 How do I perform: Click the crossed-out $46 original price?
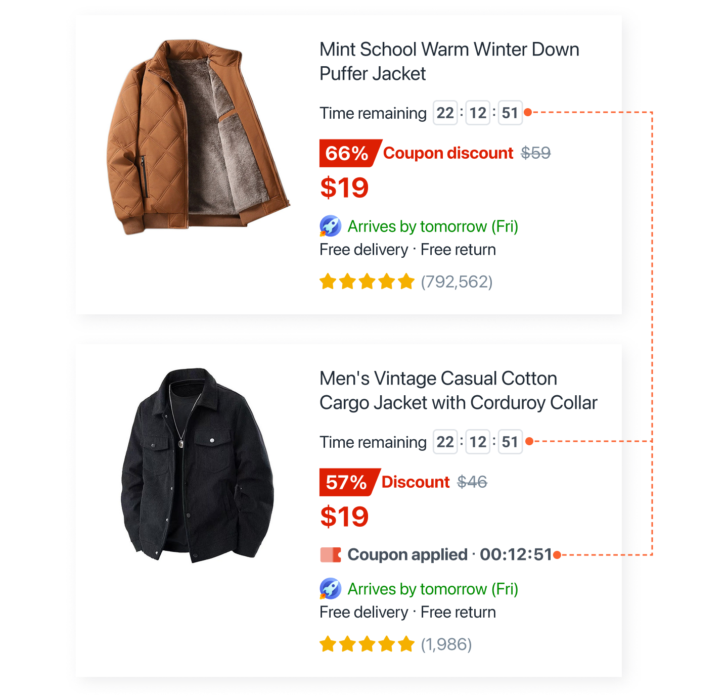click(472, 482)
